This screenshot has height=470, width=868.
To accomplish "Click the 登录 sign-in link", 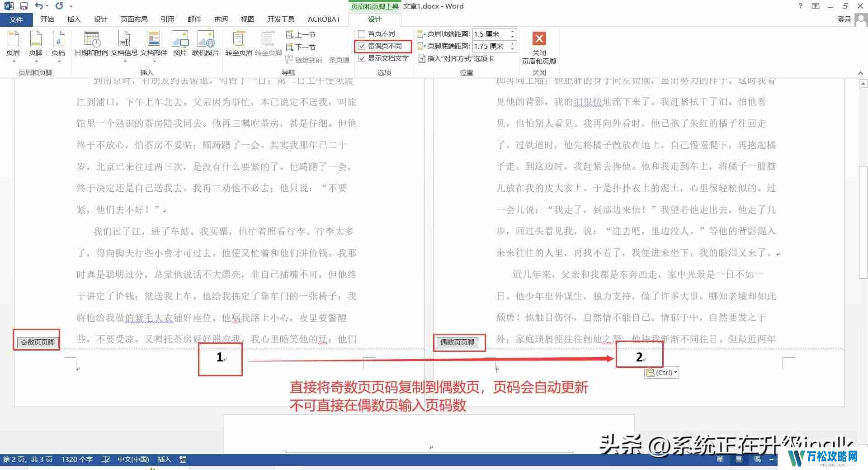I will pyautogui.click(x=844, y=19).
